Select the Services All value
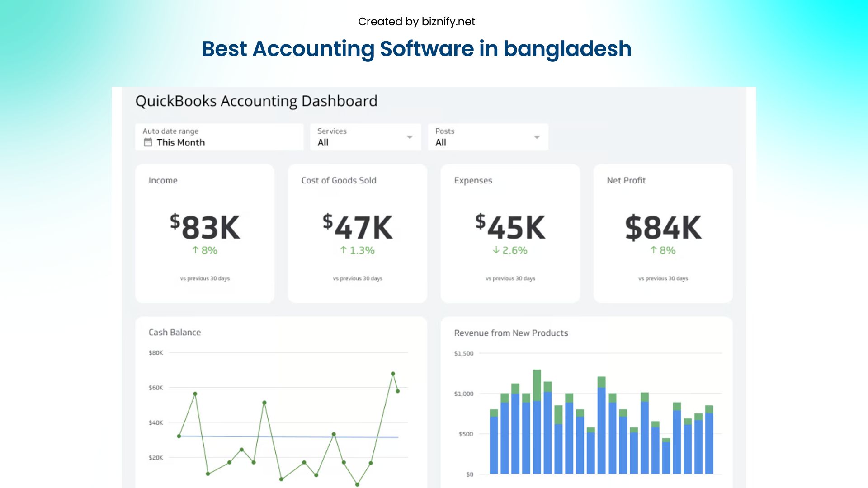 (x=323, y=142)
